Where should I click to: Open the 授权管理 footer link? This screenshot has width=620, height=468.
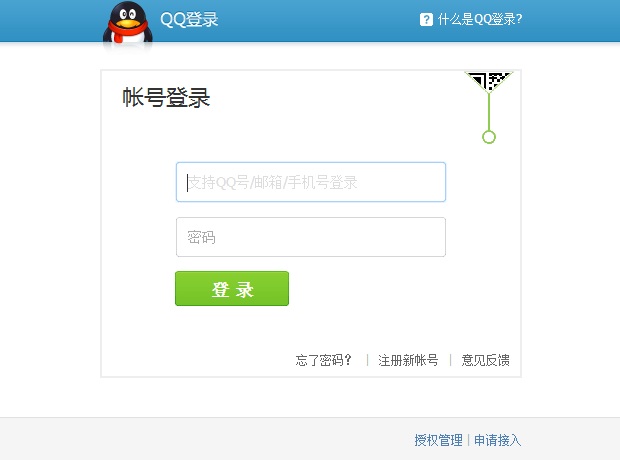pos(438,440)
